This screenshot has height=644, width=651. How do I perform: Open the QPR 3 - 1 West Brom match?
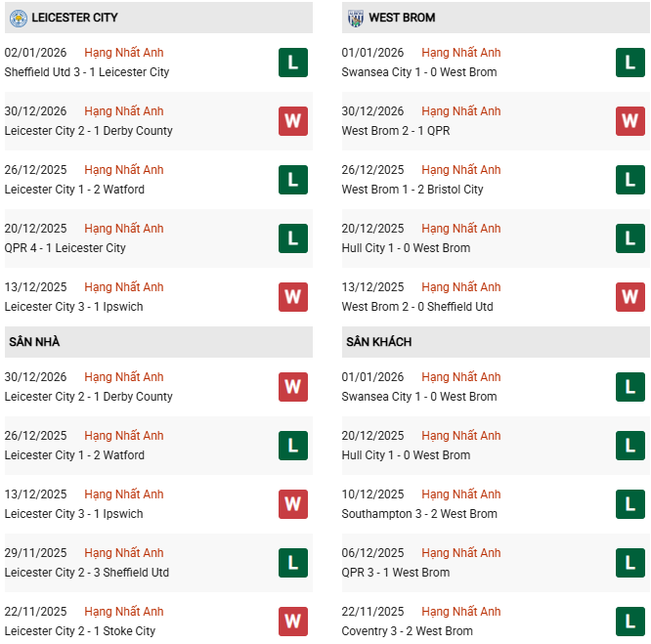pos(396,573)
